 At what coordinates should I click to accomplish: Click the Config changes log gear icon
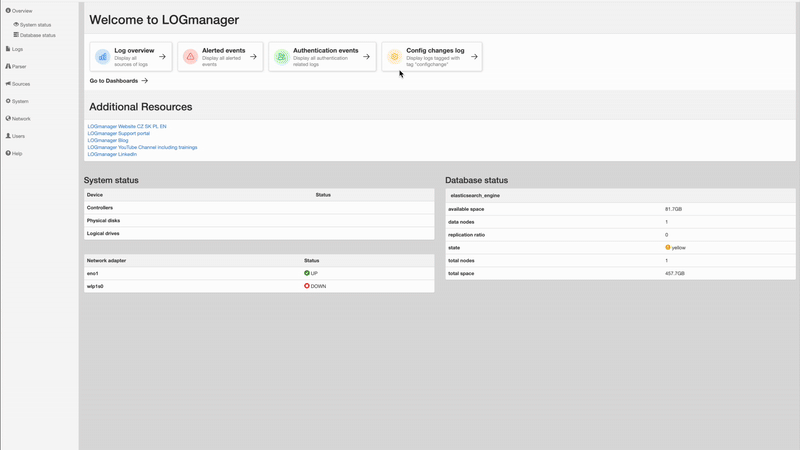394,57
